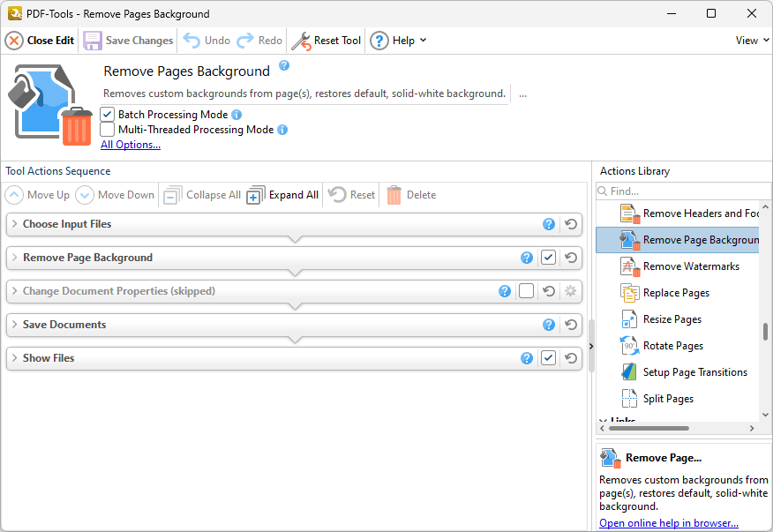Click Expand All actions
Screen dimensions: 773x532
coord(282,195)
